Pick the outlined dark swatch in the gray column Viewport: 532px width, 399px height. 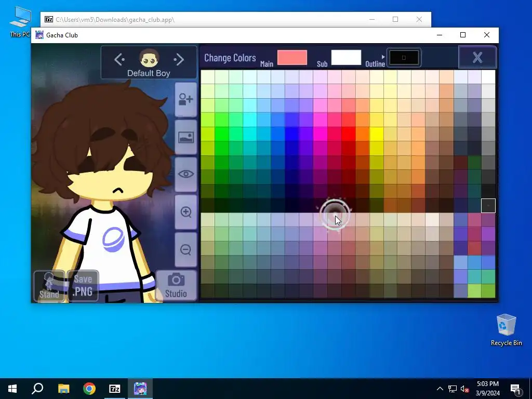[x=488, y=206]
